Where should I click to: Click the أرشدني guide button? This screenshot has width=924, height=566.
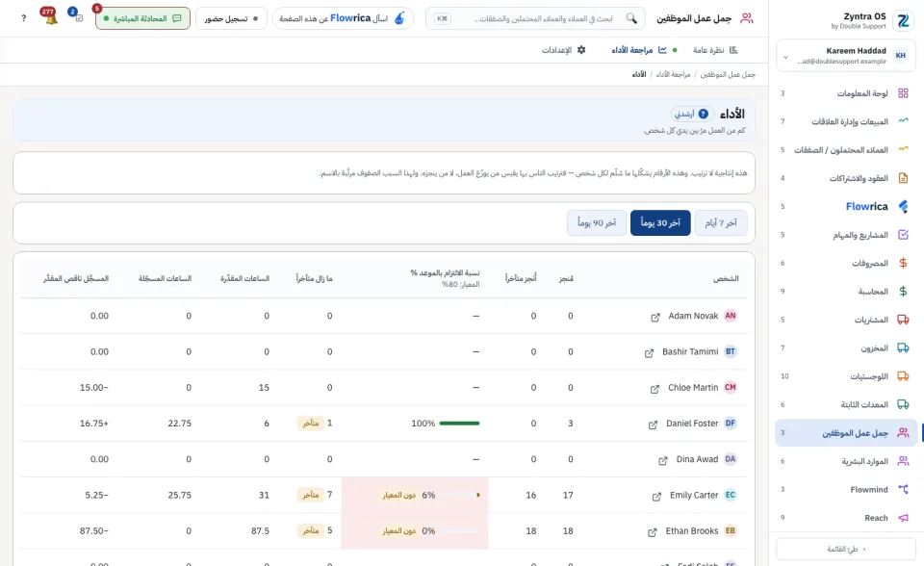[x=691, y=114]
